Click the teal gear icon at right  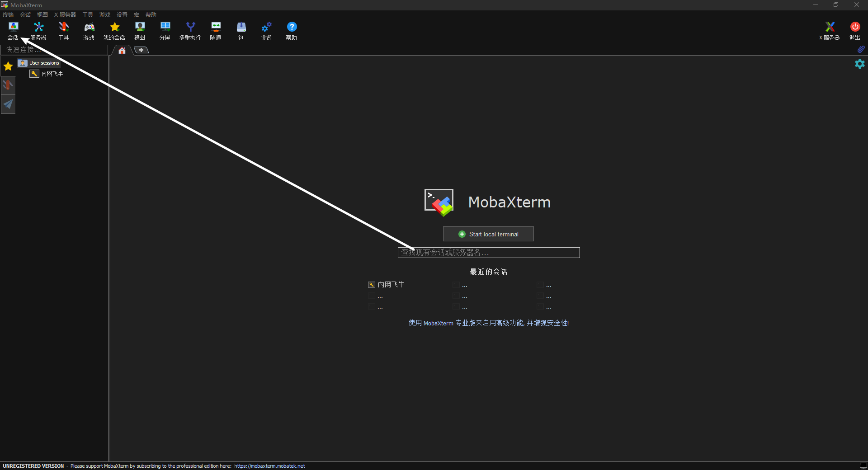pyautogui.click(x=860, y=64)
